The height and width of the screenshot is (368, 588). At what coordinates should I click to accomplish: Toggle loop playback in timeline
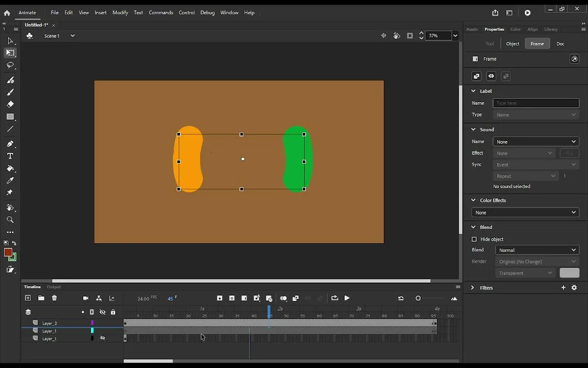(x=334, y=298)
